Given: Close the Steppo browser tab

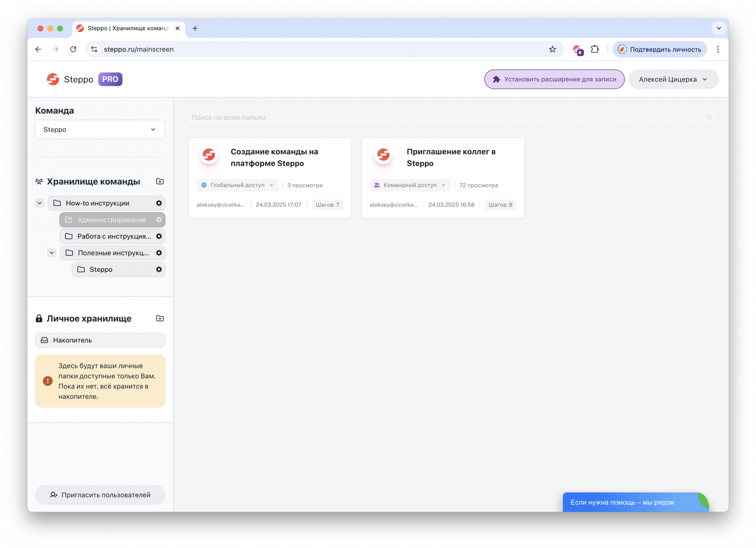Looking at the screenshot, I should pyautogui.click(x=177, y=28).
